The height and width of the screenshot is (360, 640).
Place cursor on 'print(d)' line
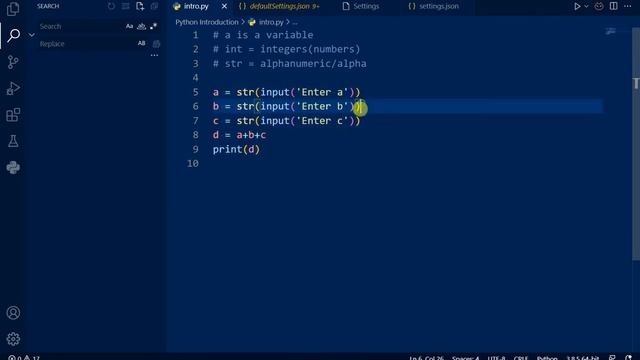tap(236, 149)
